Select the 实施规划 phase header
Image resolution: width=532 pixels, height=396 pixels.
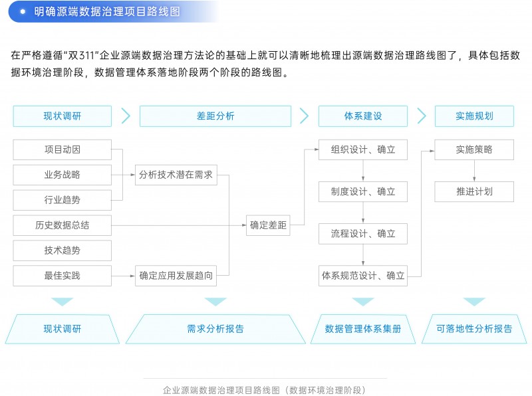tap(474, 116)
